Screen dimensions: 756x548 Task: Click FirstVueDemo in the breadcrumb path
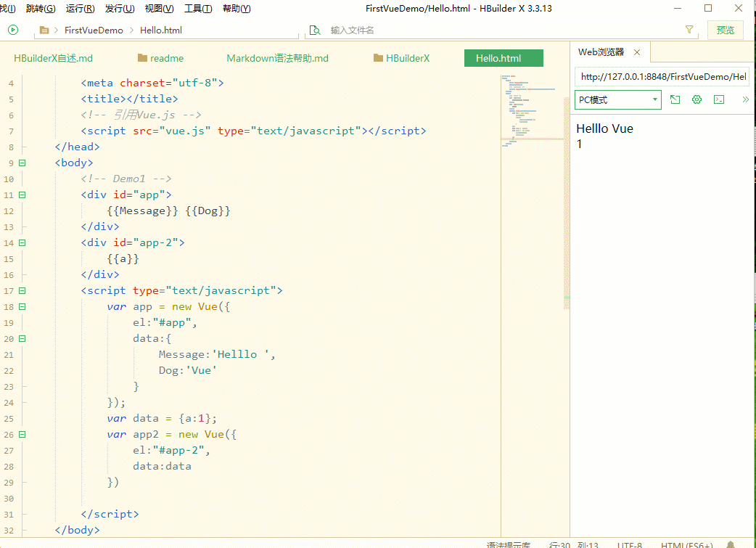coord(94,30)
